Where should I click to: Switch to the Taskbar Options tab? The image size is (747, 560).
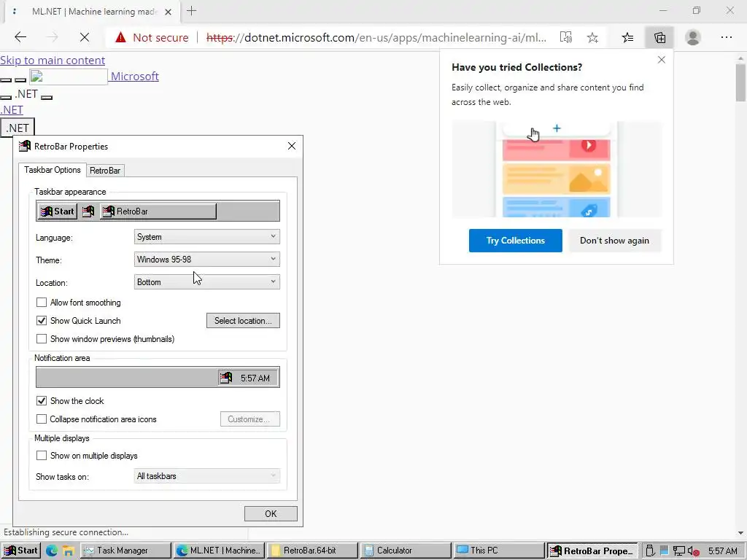pyautogui.click(x=53, y=170)
